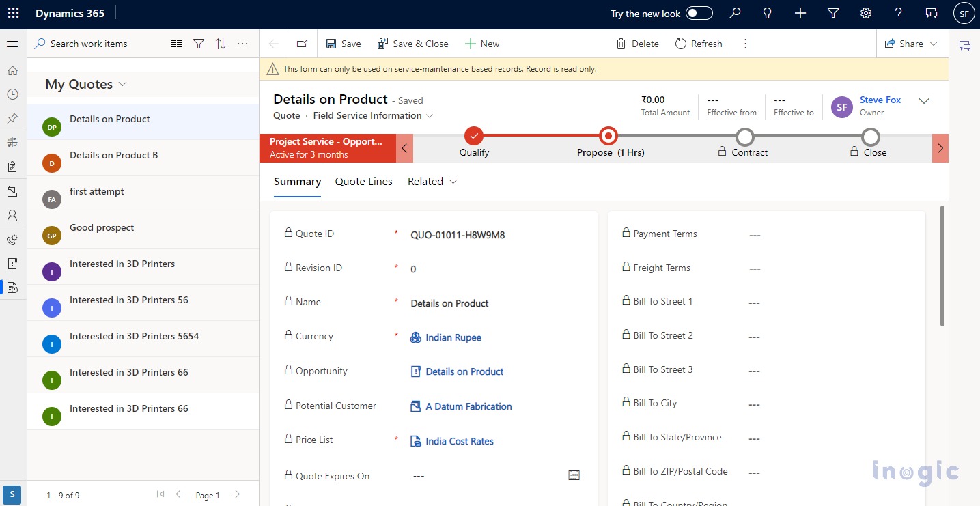980x506 pixels.
Task: Open Interested in 3D Printers 5654 quote
Action: (143, 339)
